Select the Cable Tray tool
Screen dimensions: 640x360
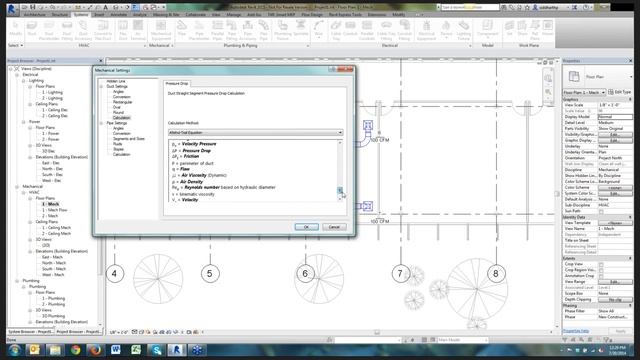pyautogui.click(x=336, y=30)
